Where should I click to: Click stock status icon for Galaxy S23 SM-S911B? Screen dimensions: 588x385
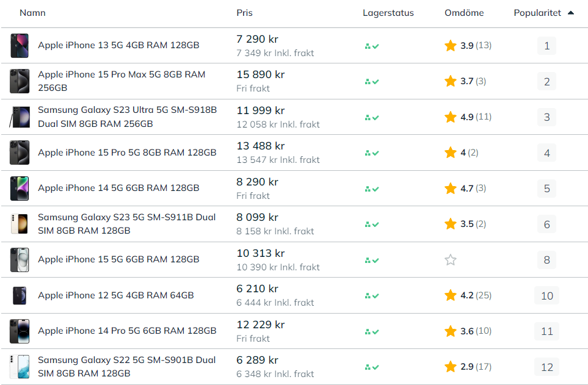[372, 224]
